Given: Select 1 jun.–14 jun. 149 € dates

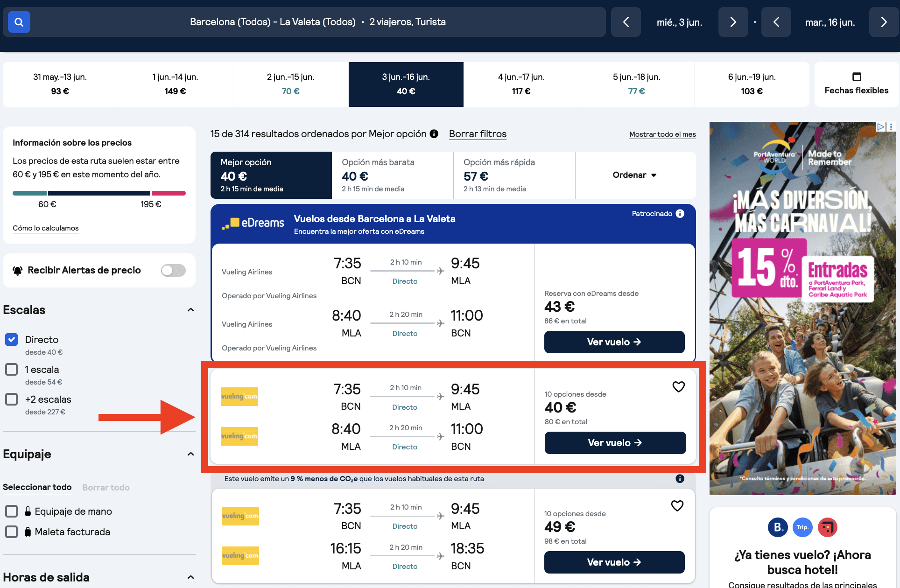Looking at the screenshot, I should [176, 84].
